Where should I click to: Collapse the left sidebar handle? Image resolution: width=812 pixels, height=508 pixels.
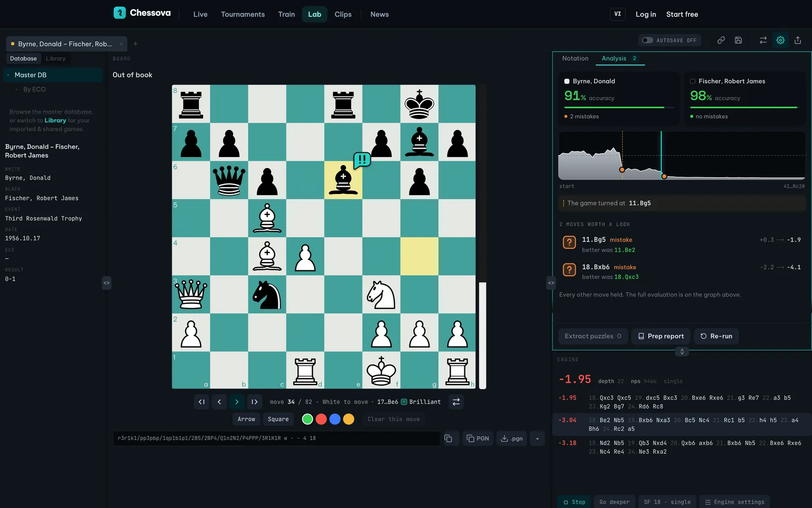coord(107,282)
